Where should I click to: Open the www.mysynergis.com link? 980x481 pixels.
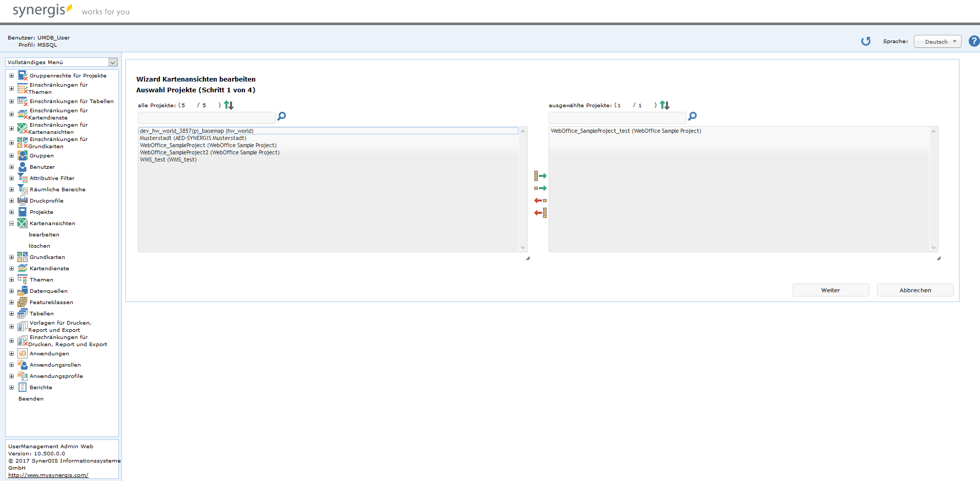click(x=48, y=475)
